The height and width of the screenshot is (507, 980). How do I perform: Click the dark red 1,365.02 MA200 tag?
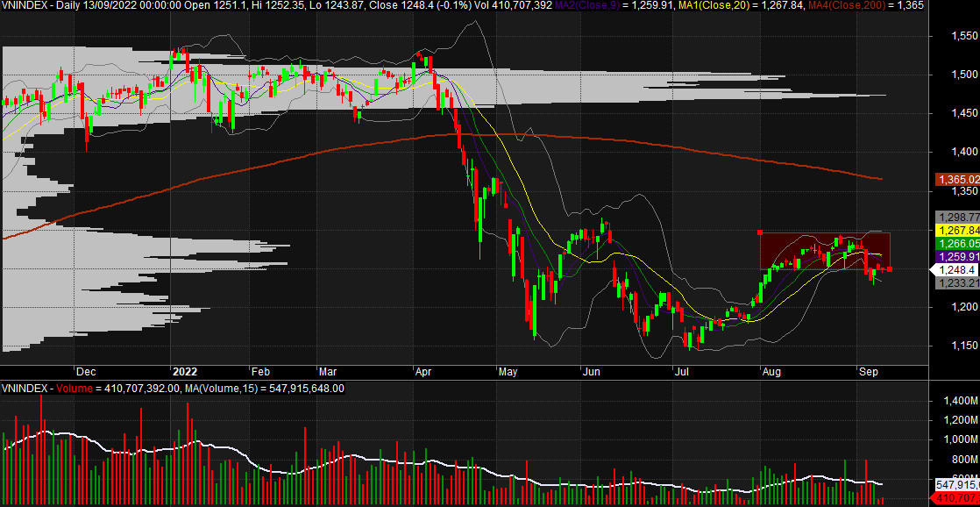pyautogui.click(x=957, y=179)
